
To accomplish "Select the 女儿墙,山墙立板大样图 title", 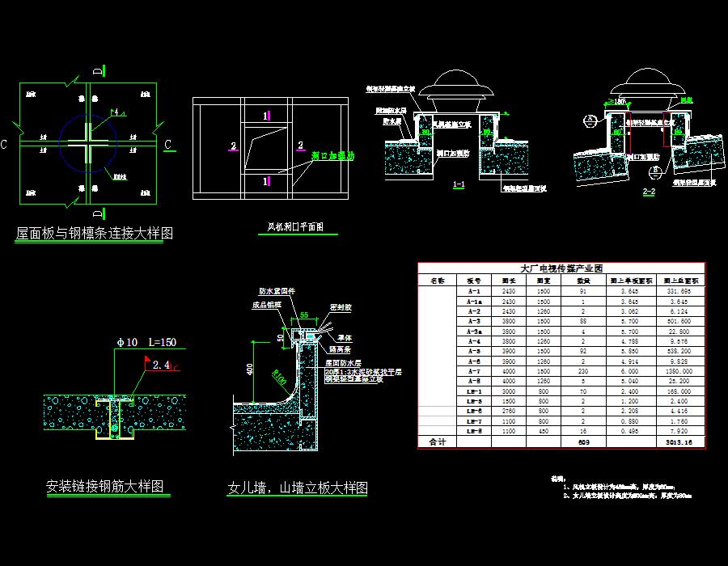I will pyautogui.click(x=298, y=488).
